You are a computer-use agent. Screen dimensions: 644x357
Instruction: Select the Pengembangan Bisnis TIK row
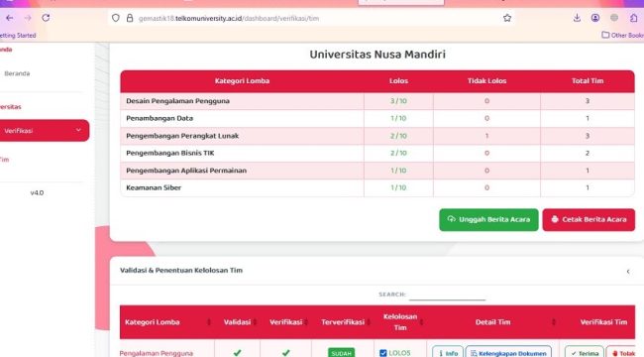tap(377, 153)
